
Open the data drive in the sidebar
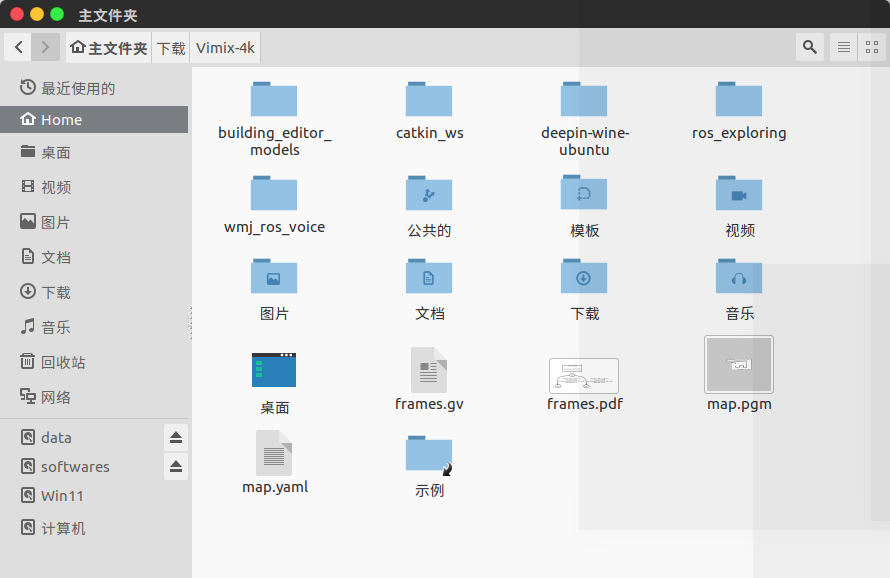[82, 437]
